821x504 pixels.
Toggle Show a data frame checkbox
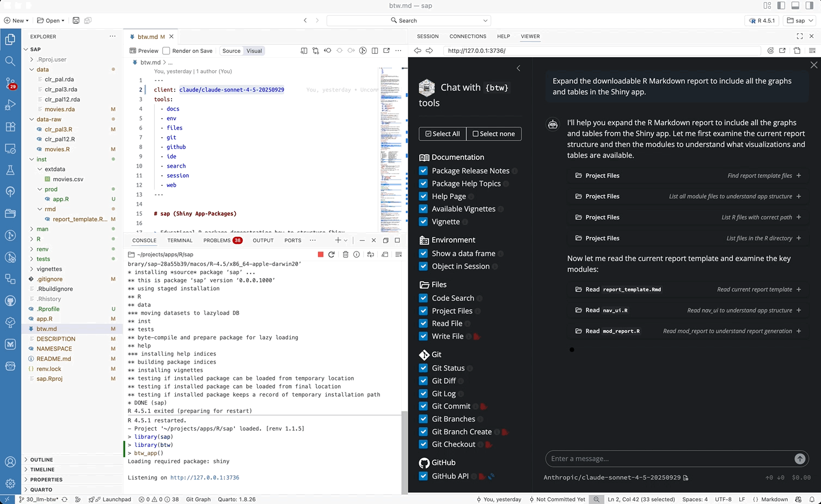(x=423, y=254)
